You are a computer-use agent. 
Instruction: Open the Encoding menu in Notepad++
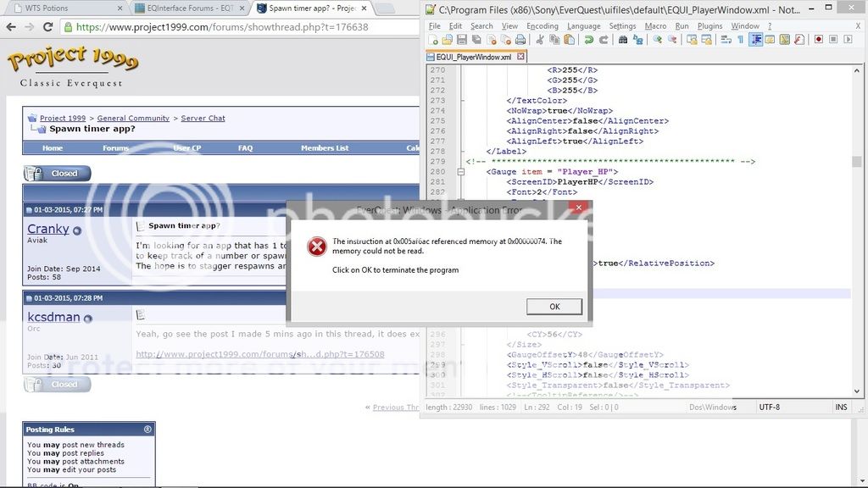click(x=542, y=26)
